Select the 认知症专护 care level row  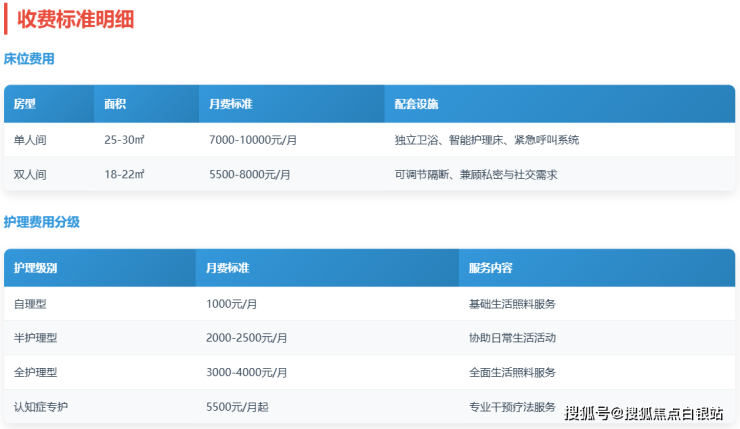pyautogui.click(x=41, y=406)
